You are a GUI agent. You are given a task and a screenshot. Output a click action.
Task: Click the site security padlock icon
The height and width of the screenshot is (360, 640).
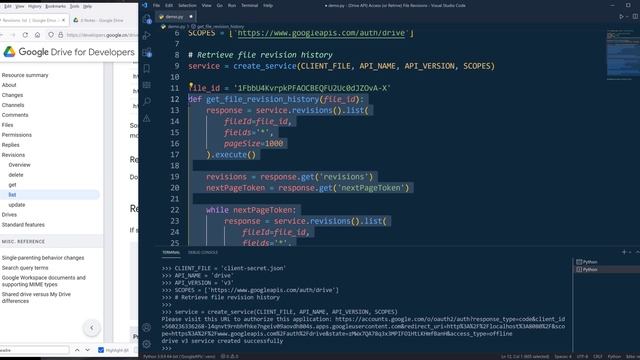point(60,35)
